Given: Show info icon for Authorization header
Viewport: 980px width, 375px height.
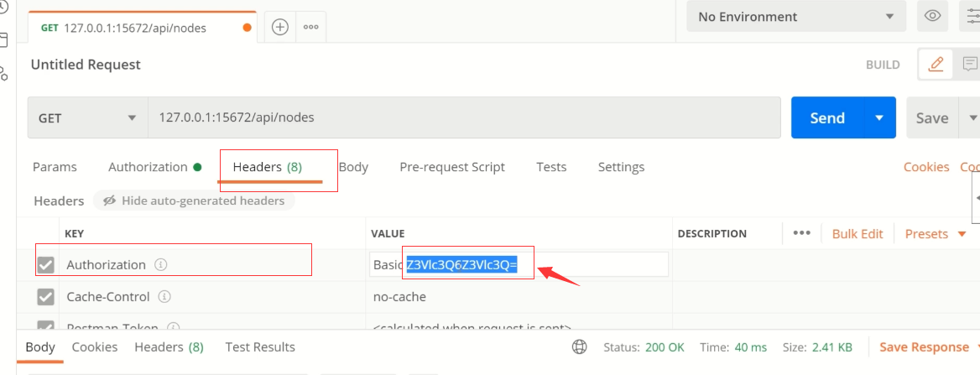Looking at the screenshot, I should 160,265.
